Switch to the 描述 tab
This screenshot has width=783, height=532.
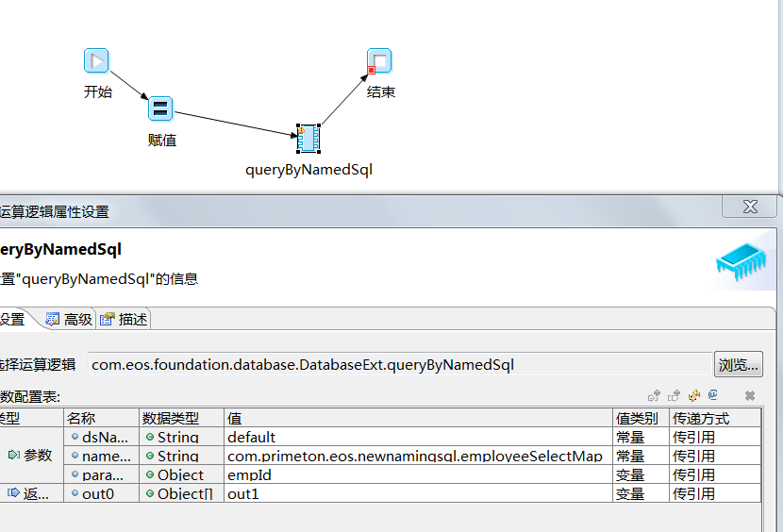[x=124, y=319]
